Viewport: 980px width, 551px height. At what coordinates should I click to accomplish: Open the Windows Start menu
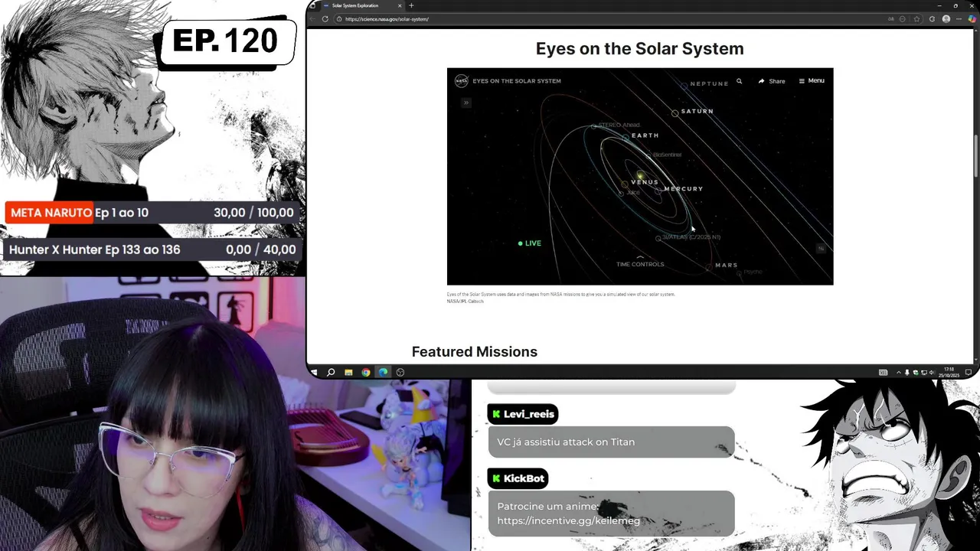pyautogui.click(x=314, y=373)
